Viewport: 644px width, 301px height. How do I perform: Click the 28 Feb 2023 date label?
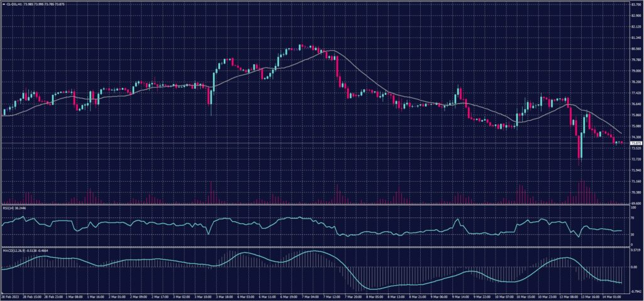11,295
